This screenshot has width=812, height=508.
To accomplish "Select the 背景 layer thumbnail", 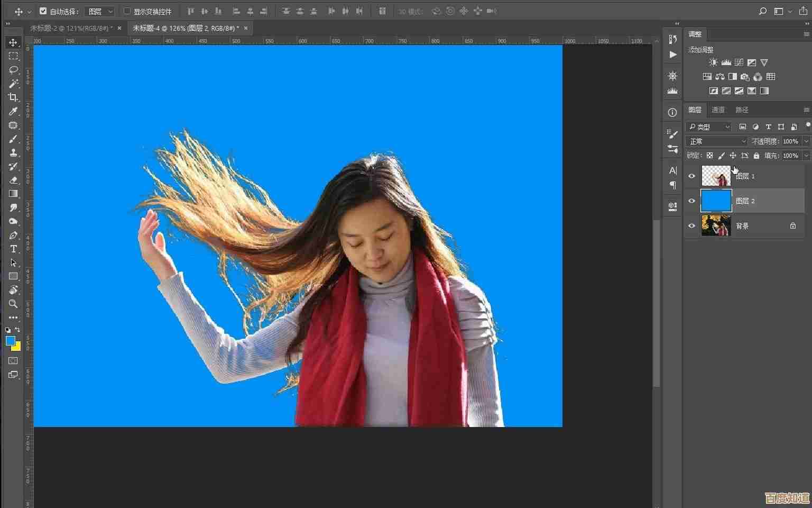I will [716, 226].
